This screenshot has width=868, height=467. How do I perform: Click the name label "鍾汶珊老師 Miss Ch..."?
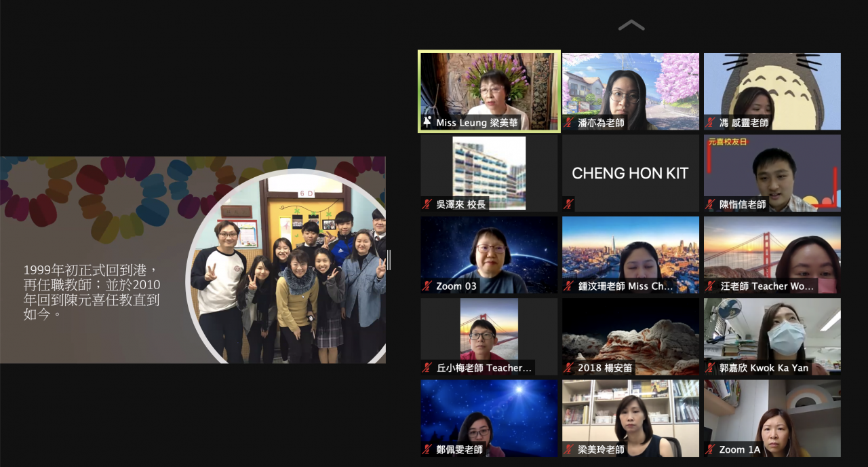click(x=625, y=286)
